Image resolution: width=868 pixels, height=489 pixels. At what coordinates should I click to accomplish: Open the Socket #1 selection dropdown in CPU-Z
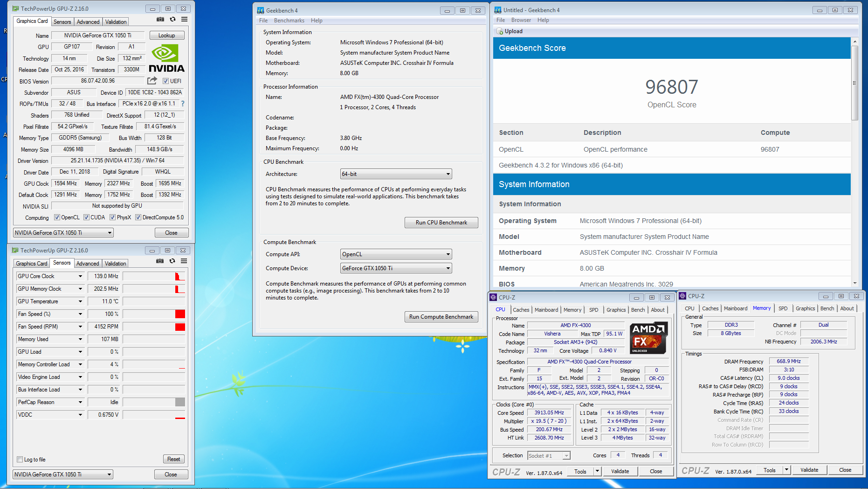point(549,456)
